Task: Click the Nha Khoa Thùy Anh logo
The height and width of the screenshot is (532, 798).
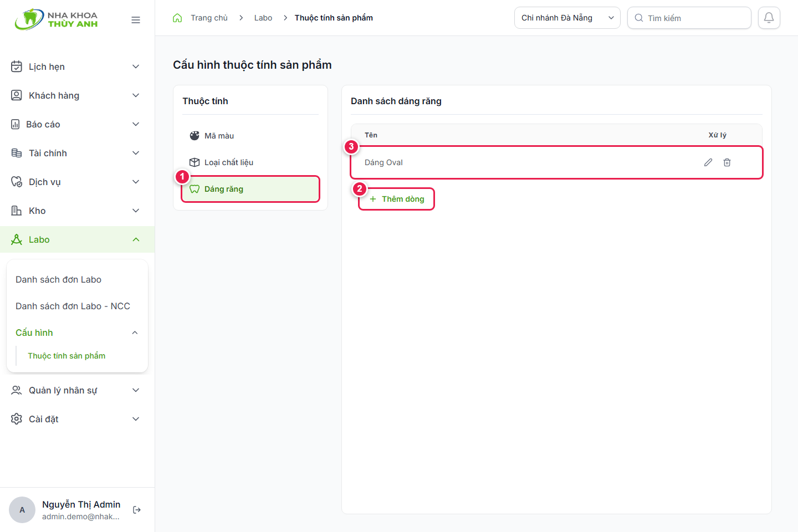Action: point(56,19)
